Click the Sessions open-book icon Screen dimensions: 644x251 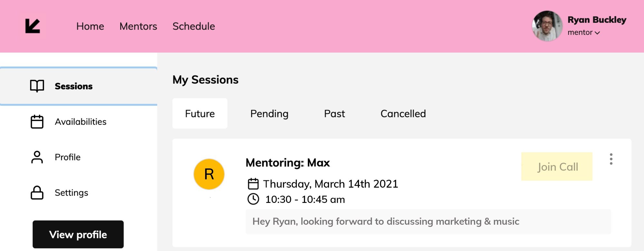point(37,86)
